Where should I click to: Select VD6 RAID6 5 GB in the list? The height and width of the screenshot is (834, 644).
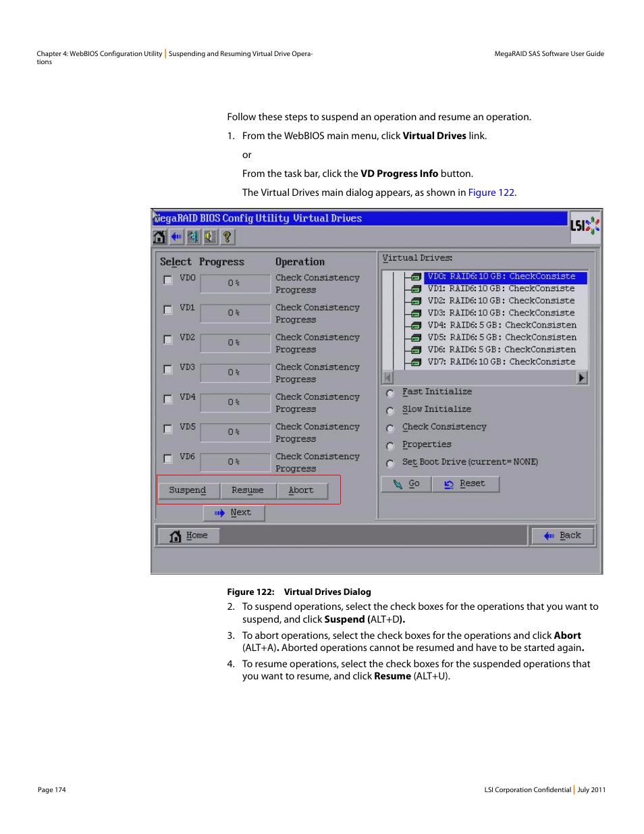(x=502, y=350)
